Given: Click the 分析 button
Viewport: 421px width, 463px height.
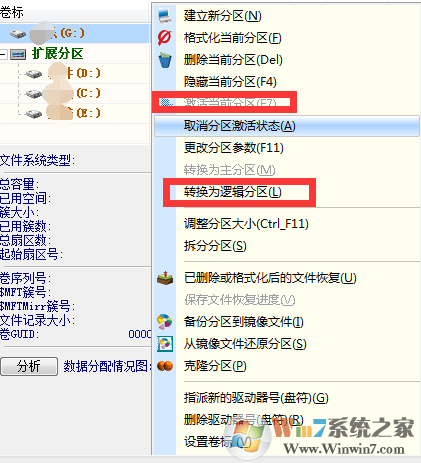Looking at the screenshot, I should click(x=29, y=366).
